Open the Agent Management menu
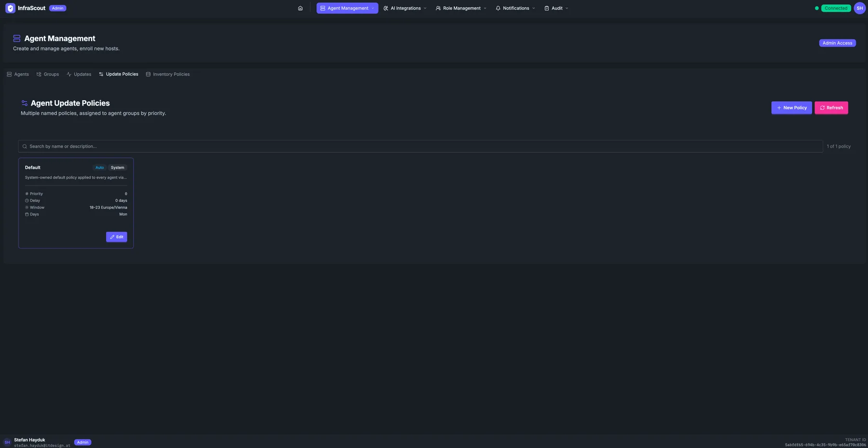Image resolution: width=868 pixels, height=448 pixels. click(347, 8)
